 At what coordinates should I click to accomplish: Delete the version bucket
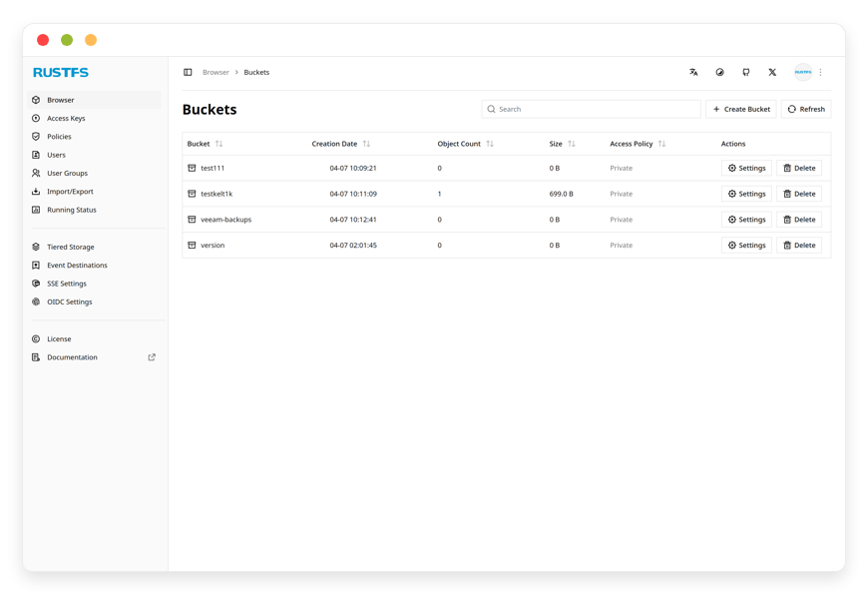click(x=799, y=245)
